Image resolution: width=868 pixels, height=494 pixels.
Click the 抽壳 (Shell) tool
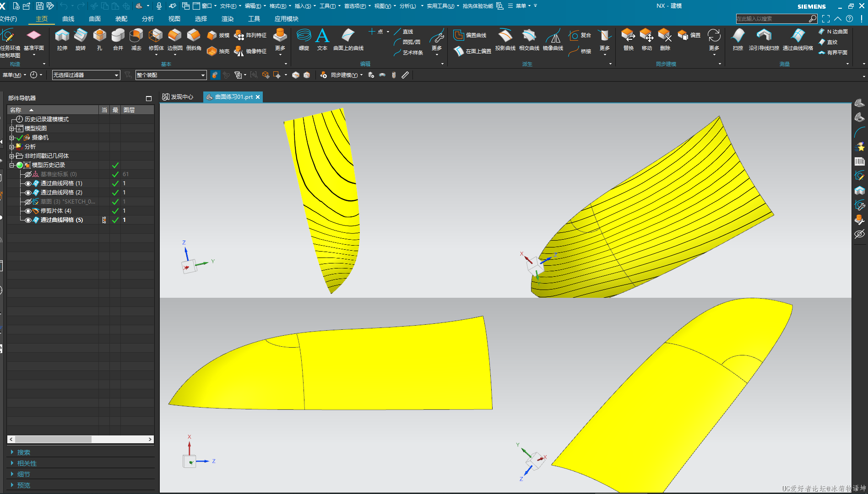[x=218, y=51]
